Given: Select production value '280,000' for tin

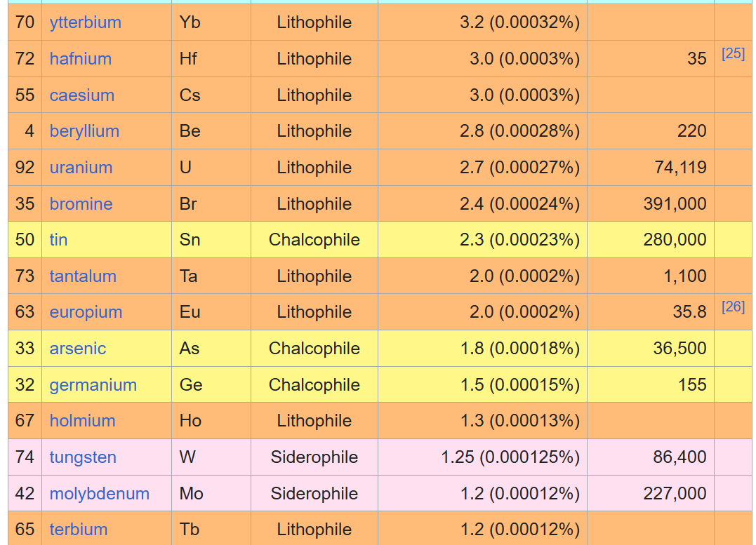Looking at the screenshot, I should point(675,239).
